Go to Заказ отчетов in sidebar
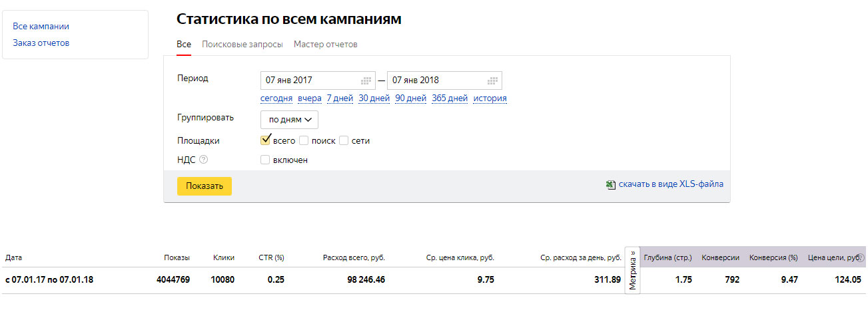Screen dimensions: 868x312 (41, 43)
